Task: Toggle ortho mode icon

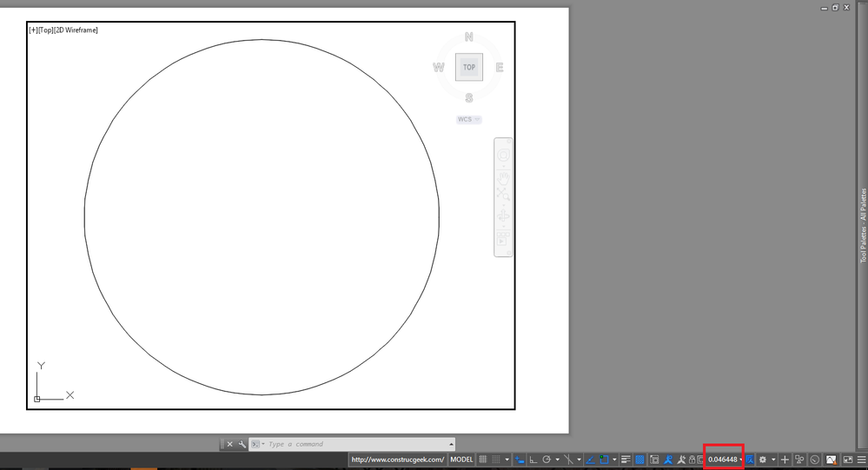Action: click(x=533, y=460)
